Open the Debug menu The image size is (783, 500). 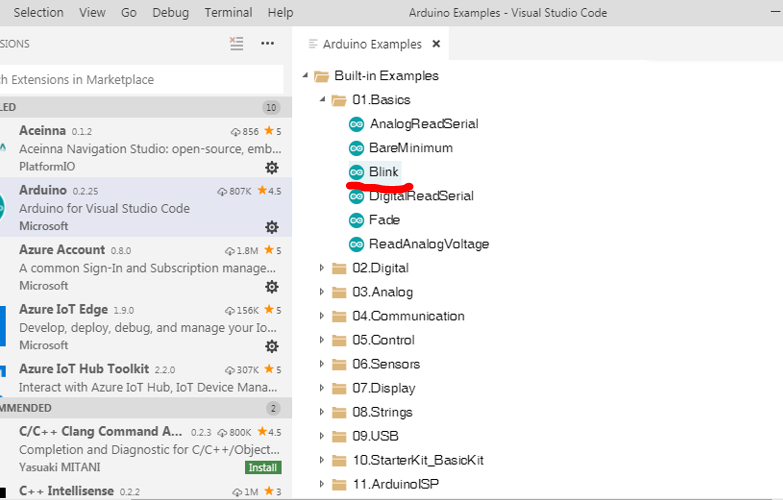coord(171,12)
